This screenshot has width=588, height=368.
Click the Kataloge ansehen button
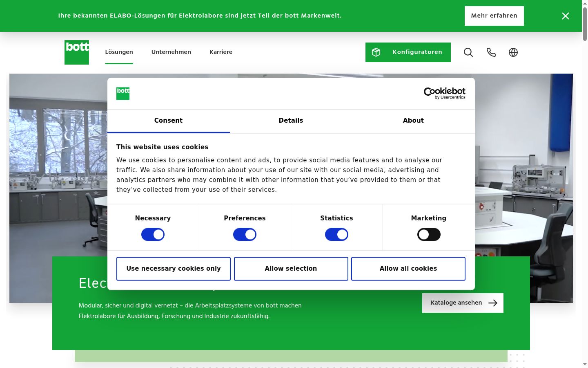(x=463, y=303)
